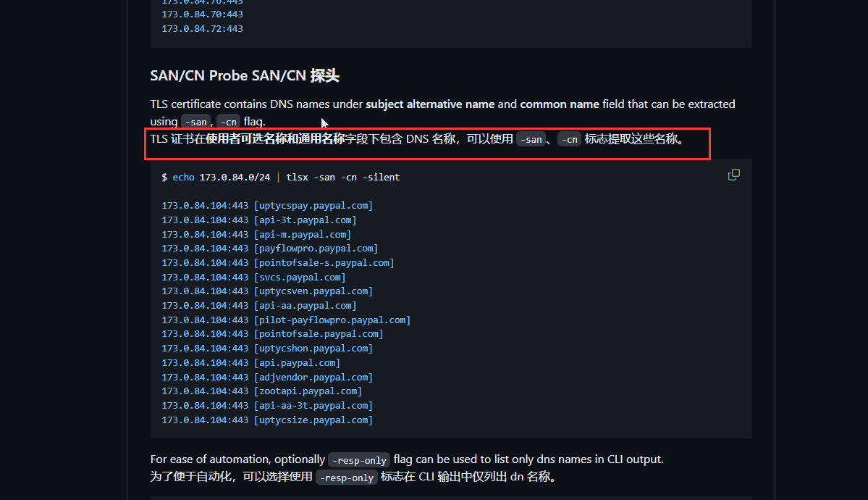Image resolution: width=868 pixels, height=500 pixels.
Task: Click the SAN/CN Probe section heading
Action: point(245,76)
